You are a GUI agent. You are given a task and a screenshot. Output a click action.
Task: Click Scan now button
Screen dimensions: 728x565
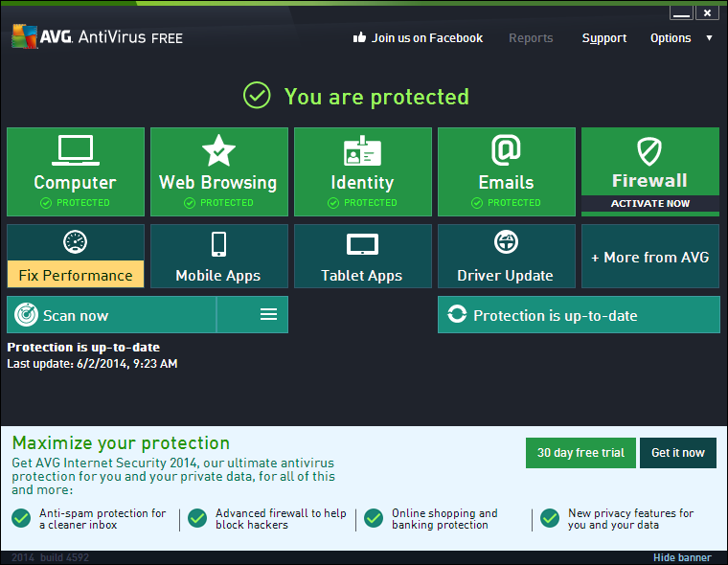[x=111, y=315]
